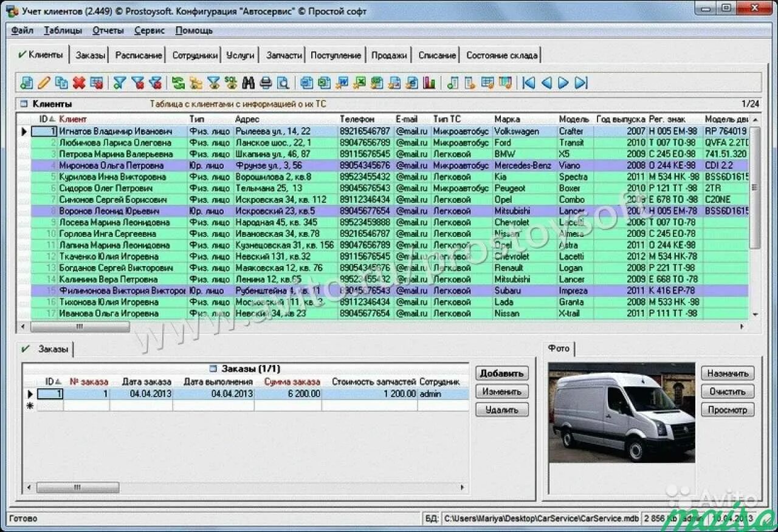Switch to the Состояние склада tab

coord(501,55)
